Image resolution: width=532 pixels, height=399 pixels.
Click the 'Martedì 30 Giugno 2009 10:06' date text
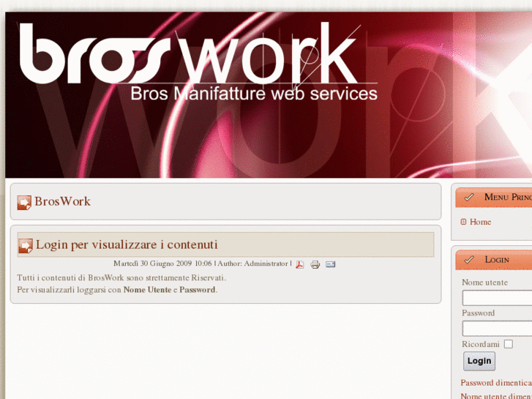point(162,264)
